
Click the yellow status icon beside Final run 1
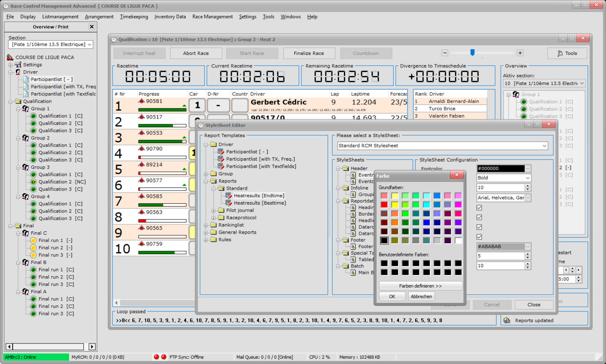click(x=34, y=240)
